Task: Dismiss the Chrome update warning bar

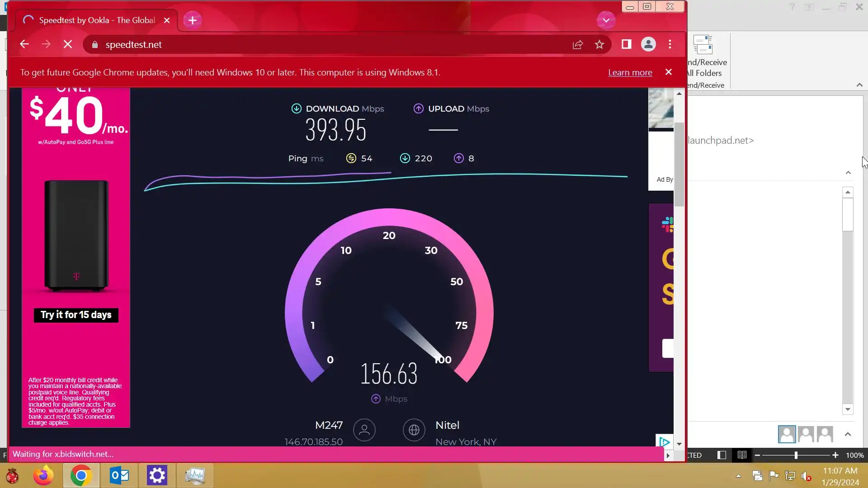Action: [x=669, y=72]
